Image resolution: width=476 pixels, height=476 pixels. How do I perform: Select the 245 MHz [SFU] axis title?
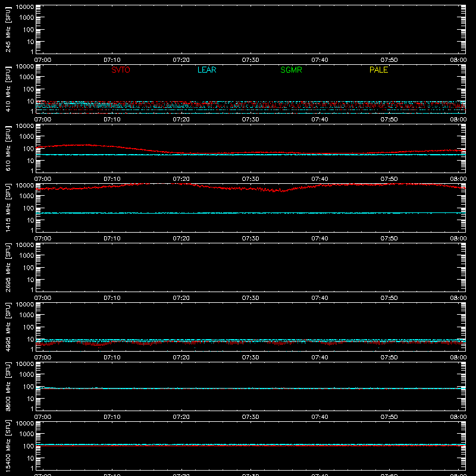[8, 30]
